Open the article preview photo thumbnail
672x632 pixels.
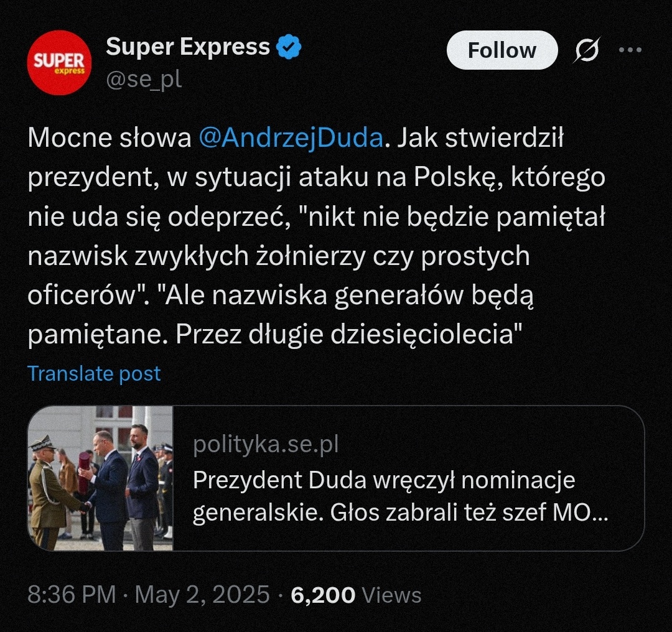[101, 478]
